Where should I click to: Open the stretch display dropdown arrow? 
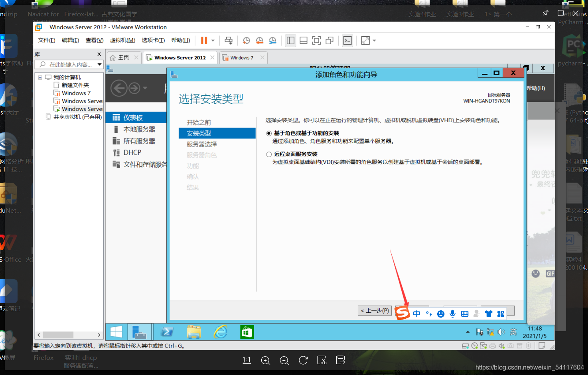tap(374, 40)
